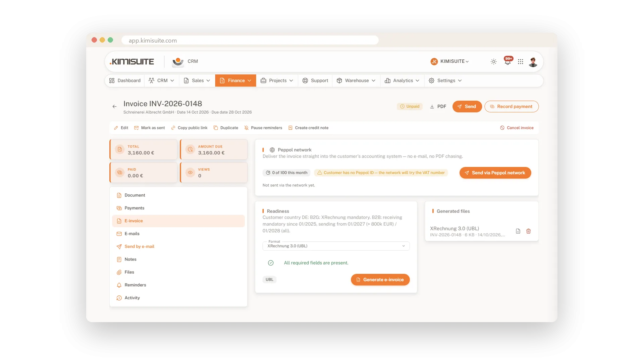
Task: Open the CRM navigation menu
Action: pyautogui.click(x=162, y=80)
